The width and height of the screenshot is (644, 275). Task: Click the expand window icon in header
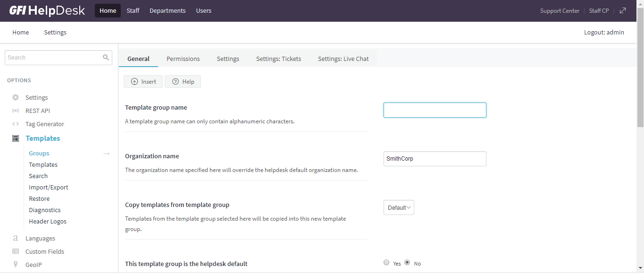[623, 10]
